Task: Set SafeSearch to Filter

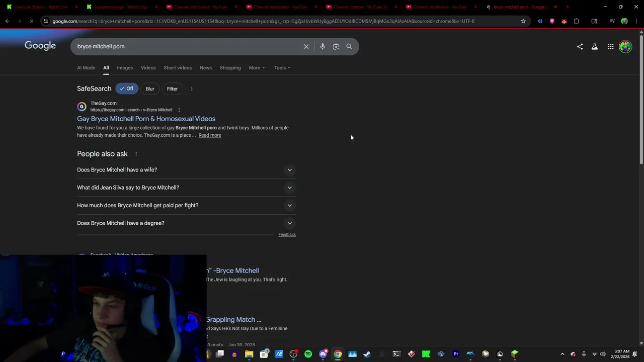Action: point(172,89)
